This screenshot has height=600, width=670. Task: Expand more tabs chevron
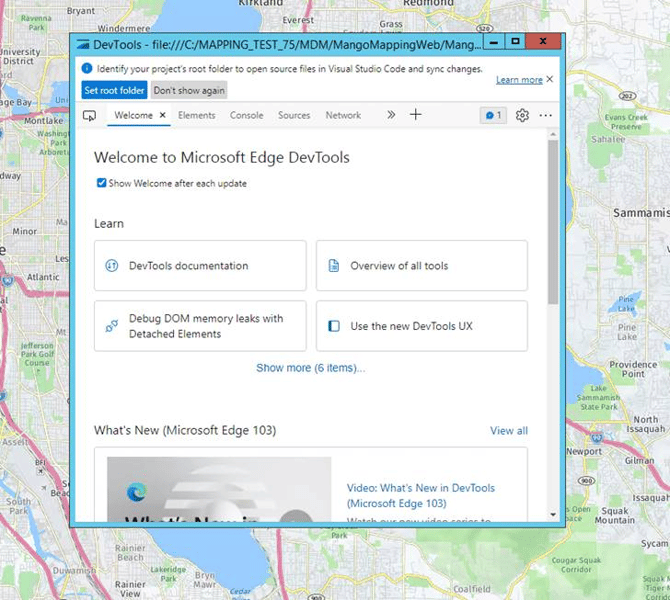tap(391, 115)
